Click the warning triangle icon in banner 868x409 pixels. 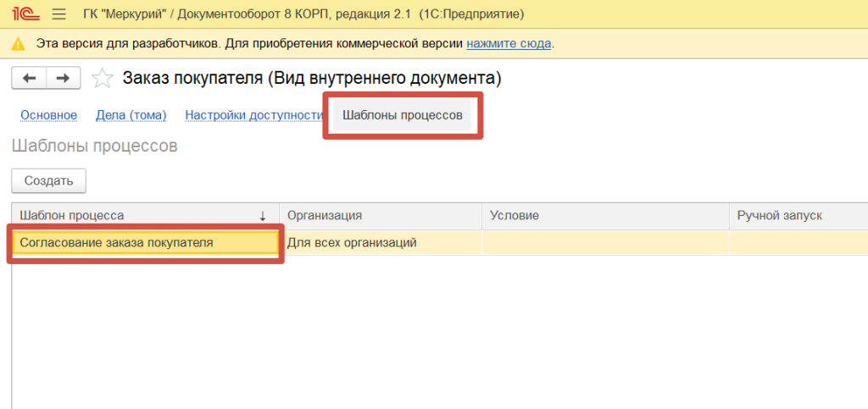click(x=19, y=43)
